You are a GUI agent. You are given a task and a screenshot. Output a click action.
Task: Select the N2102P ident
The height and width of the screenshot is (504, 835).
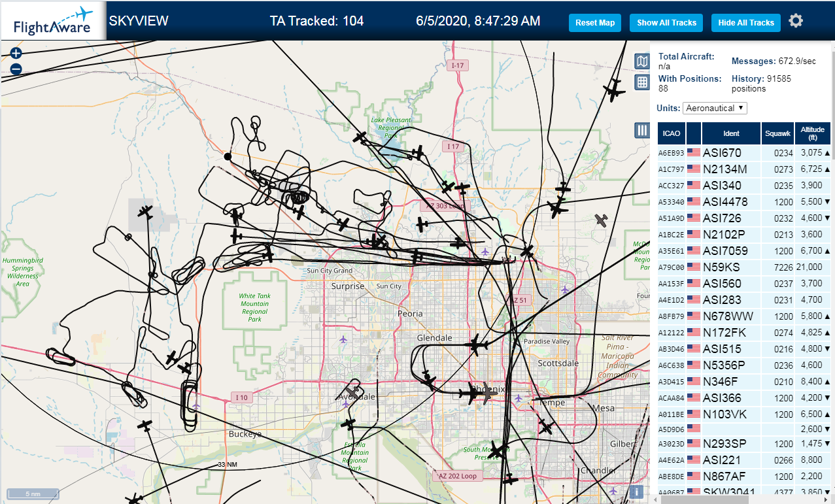tap(724, 235)
